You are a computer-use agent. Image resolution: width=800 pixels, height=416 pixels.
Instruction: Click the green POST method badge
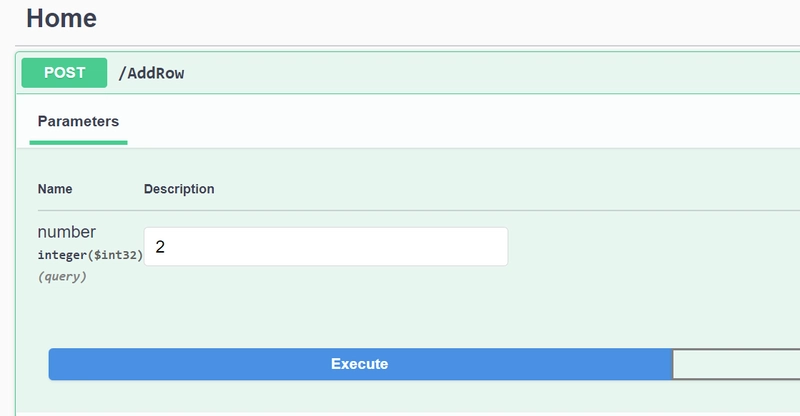(x=64, y=73)
